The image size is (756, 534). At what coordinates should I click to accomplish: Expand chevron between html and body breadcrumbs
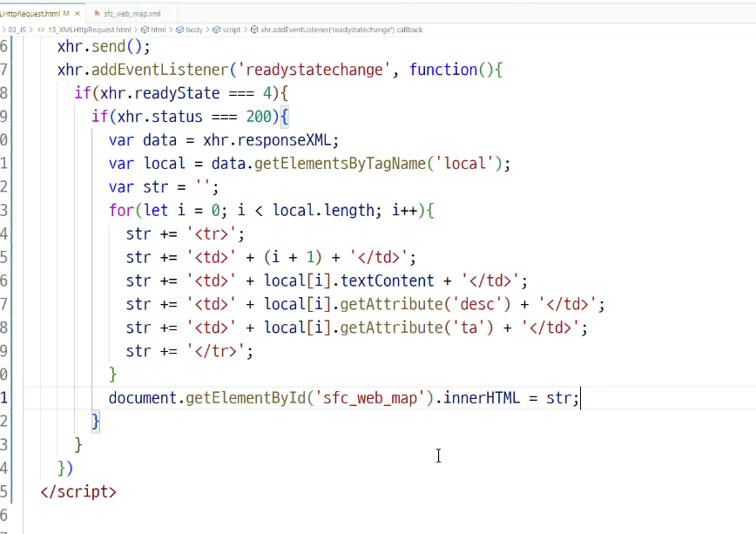(171, 30)
